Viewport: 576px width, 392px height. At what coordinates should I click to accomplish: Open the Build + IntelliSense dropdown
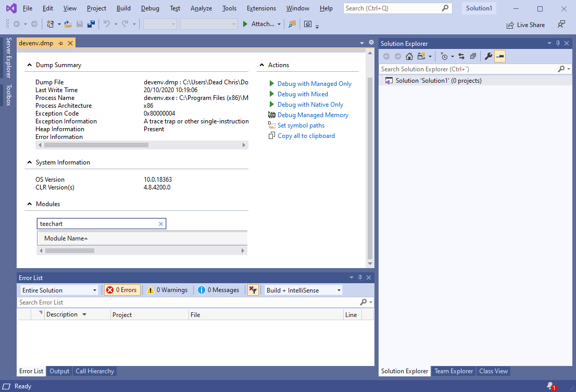[304, 290]
